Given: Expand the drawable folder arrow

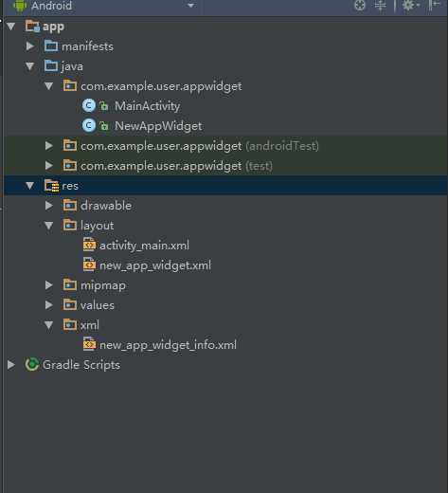Looking at the screenshot, I should [x=49, y=206].
